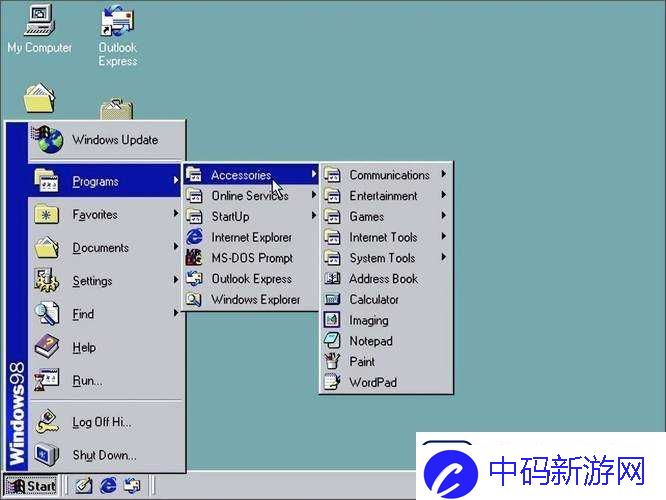Screen dimensions: 666x500
Task: Expand the Online Services submenu arrow
Action: point(313,195)
